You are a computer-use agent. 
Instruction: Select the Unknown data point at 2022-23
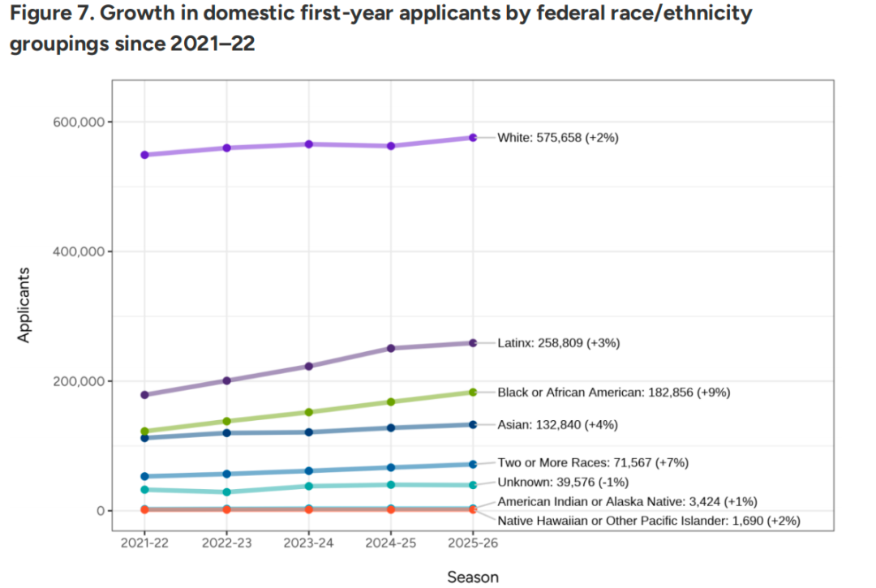(x=227, y=492)
